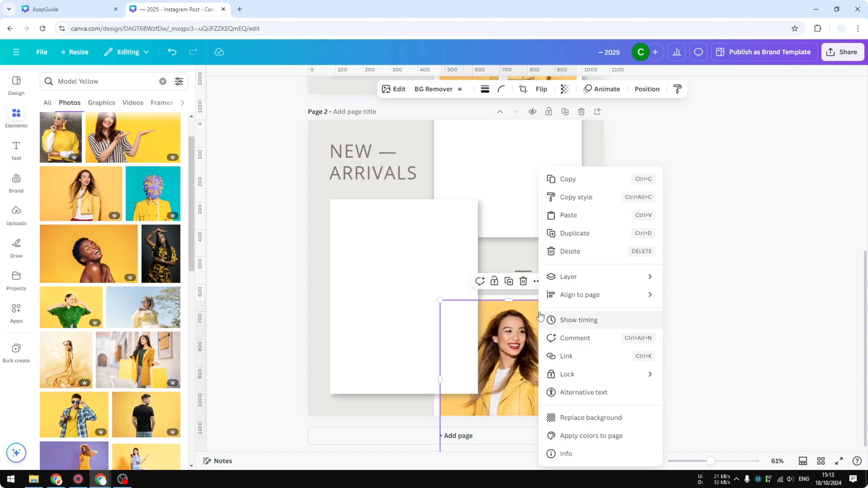868x488 pixels.
Task: Open the Draw panel
Action: pyautogui.click(x=16, y=248)
